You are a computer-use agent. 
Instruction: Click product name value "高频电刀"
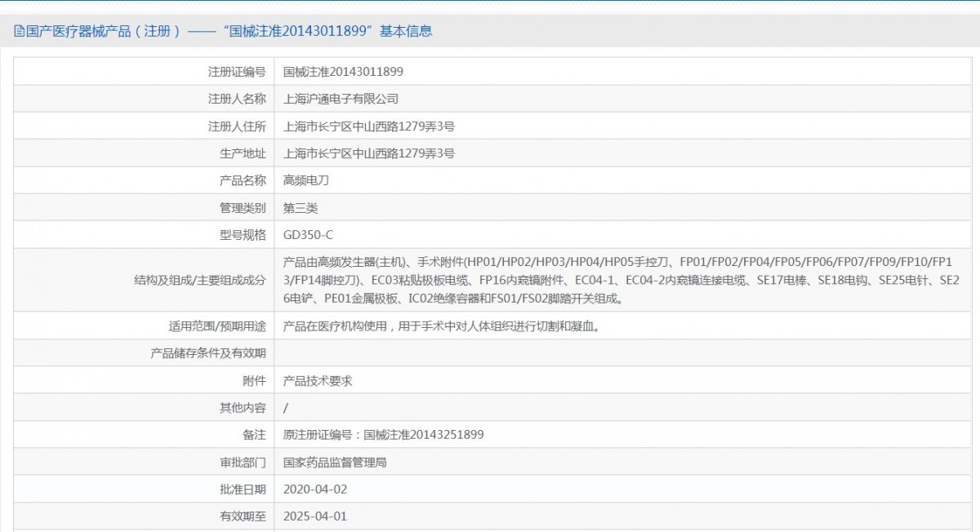click(x=306, y=180)
